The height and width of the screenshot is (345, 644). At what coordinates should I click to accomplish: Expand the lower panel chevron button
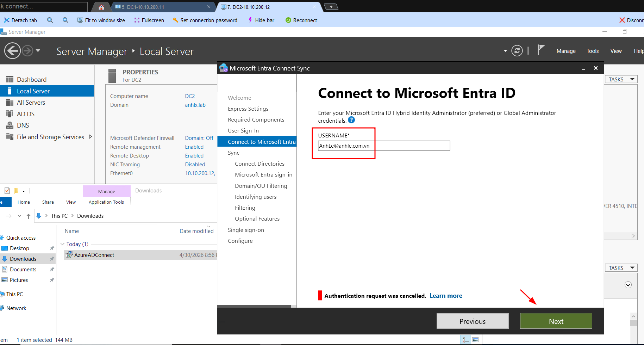[x=628, y=285]
